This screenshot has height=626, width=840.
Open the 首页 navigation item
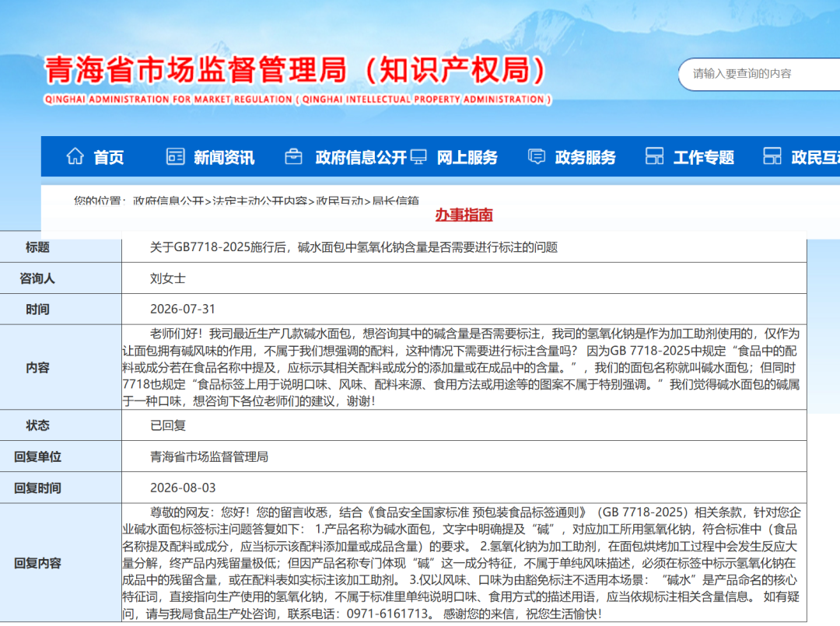[109, 157]
